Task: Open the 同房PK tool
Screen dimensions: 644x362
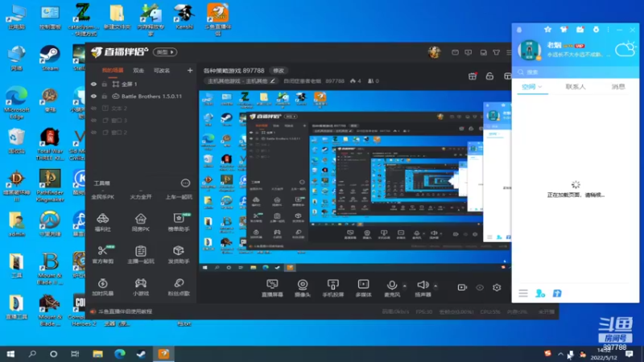Action: coord(140,222)
